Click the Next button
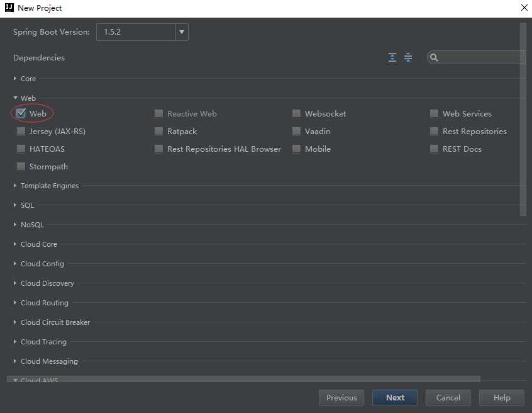Screen dimensions: 532x413 [395, 398]
